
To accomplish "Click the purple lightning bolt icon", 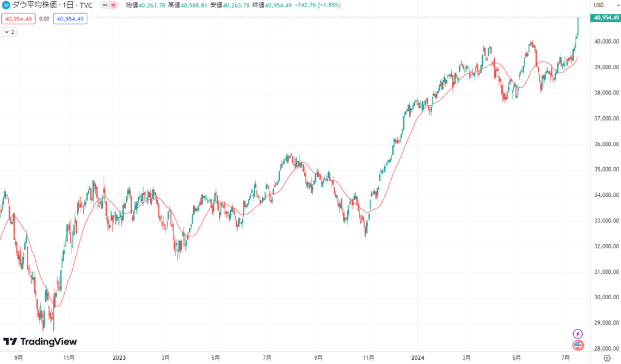I will point(577,334).
